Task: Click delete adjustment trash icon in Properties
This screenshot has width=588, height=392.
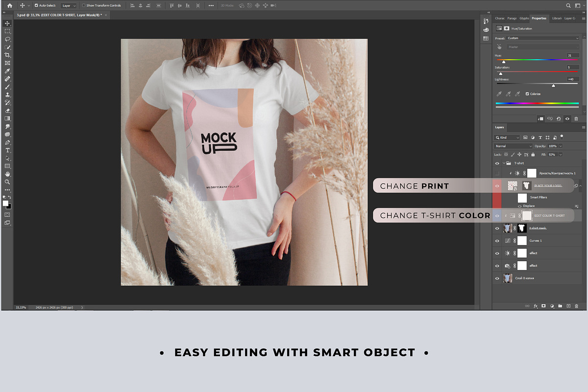Action: coord(576,119)
